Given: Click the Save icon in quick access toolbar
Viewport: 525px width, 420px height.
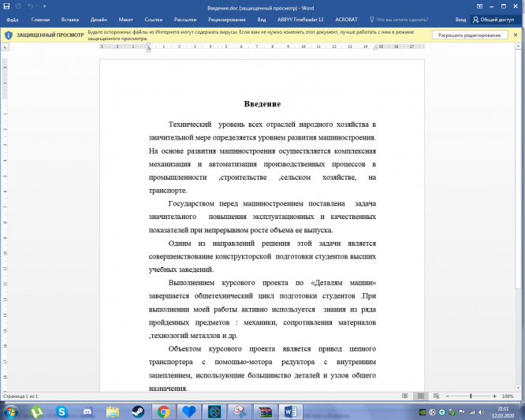Looking at the screenshot, I should [6, 6].
